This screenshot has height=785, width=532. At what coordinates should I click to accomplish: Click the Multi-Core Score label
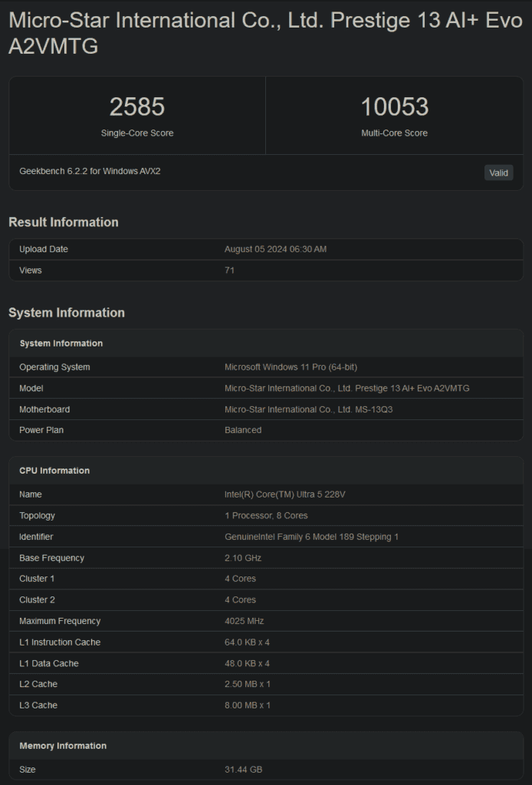pyautogui.click(x=394, y=133)
